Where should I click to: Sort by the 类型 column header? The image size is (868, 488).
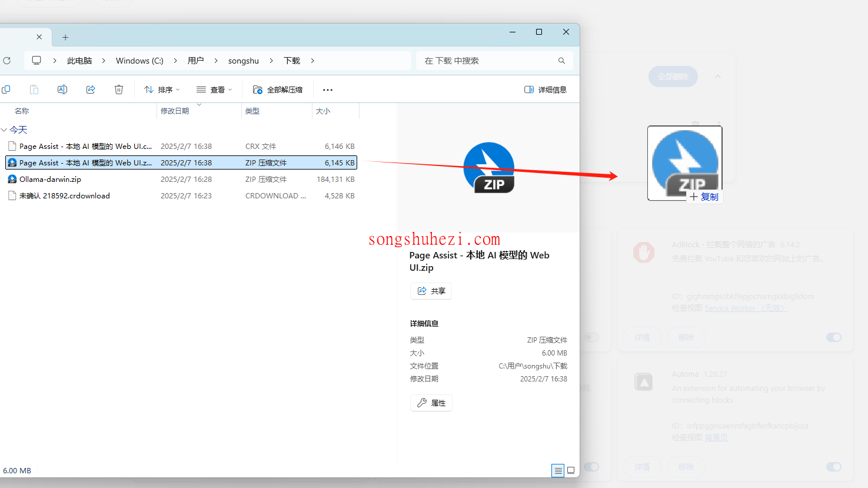click(252, 111)
